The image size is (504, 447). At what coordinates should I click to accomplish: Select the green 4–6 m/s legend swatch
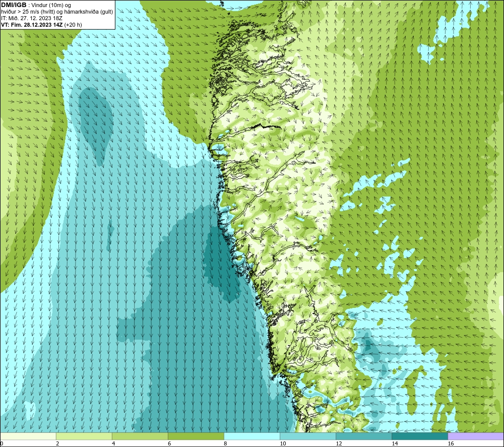click(140, 436)
